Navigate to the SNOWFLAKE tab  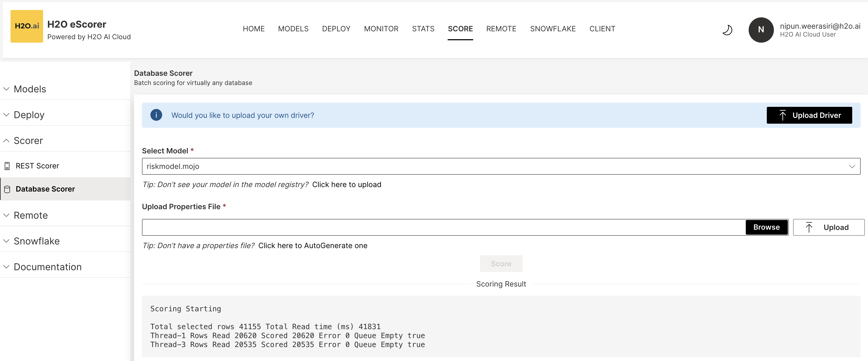tap(553, 28)
